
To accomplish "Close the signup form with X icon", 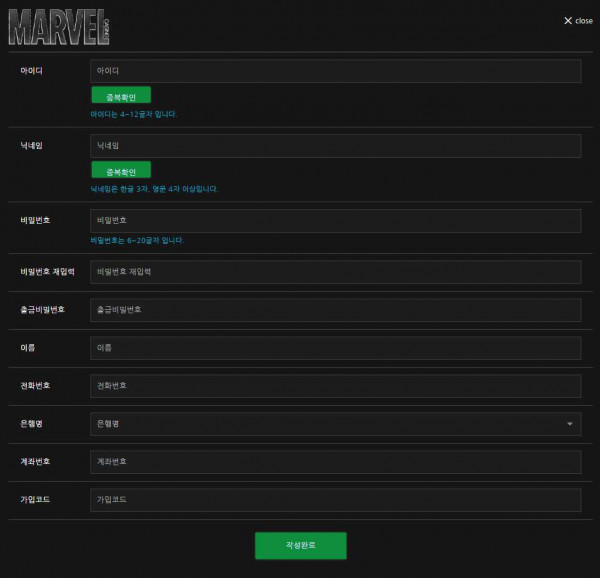I will [568, 21].
